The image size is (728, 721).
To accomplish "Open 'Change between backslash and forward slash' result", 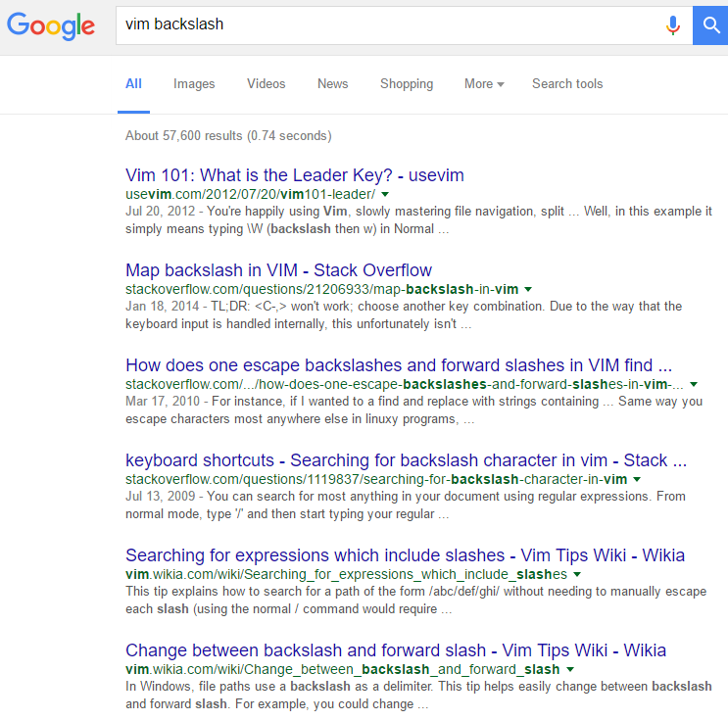I will coord(396,650).
